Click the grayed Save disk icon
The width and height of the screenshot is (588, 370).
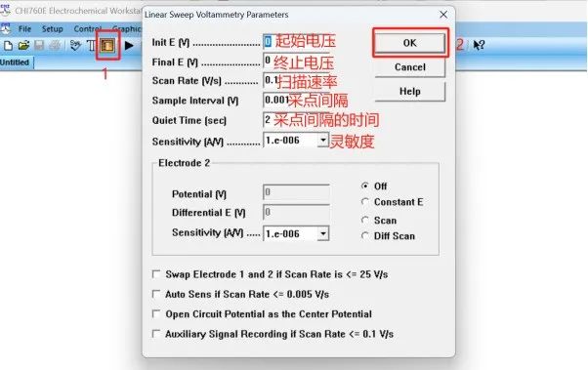39,46
